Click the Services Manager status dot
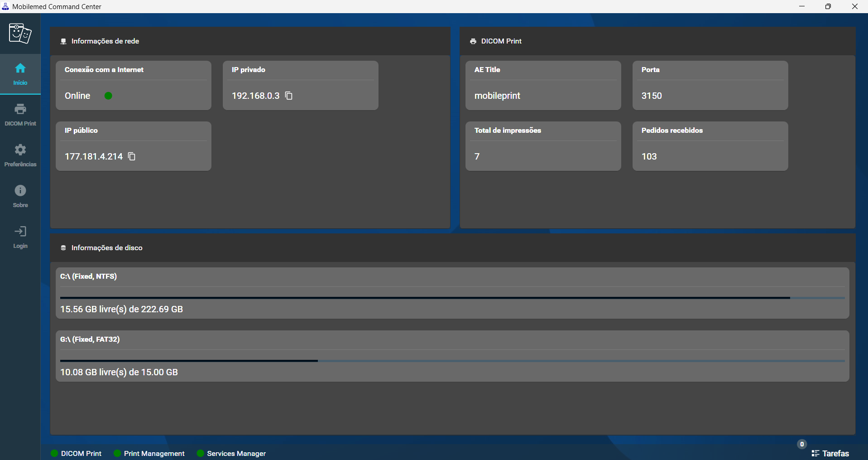 coord(200,453)
